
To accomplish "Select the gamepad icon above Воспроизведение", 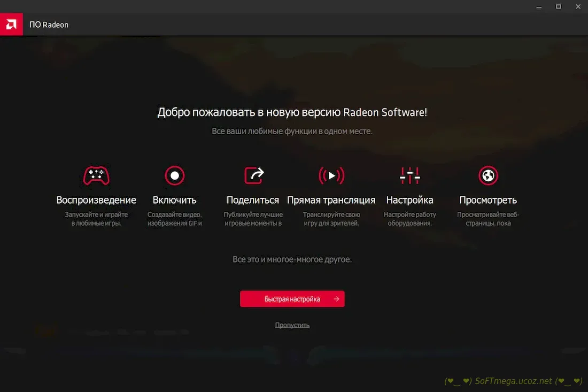I will (x=96, y=175).
